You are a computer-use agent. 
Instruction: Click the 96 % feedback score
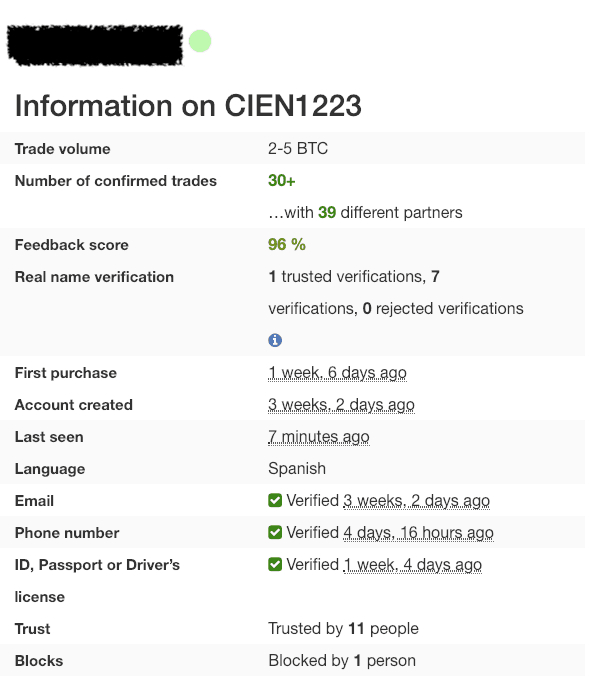click(x=287, y=244)
